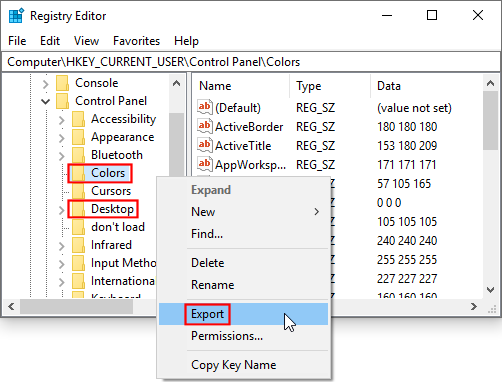Image resolution: width=502 pixels, height=382 pixels.
Task: Expand the Infrared key
Action: pyautogui.click(x=62, y=246)
